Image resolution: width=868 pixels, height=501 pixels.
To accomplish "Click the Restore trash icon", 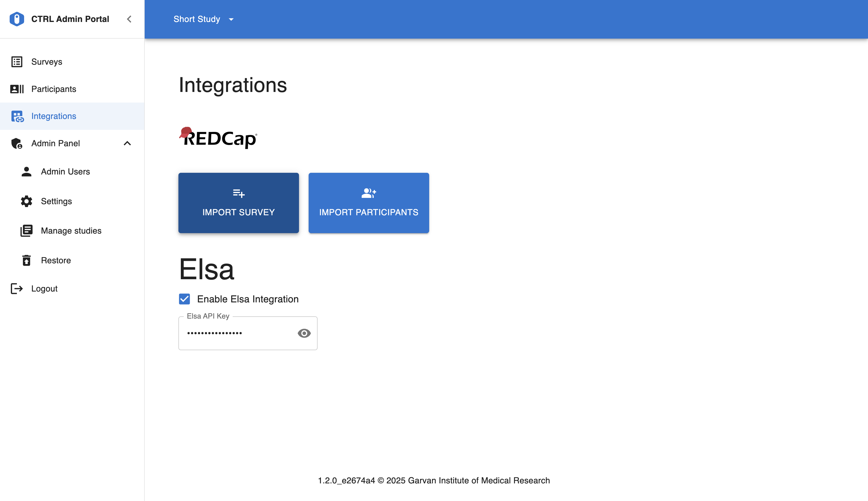I will pyautogui.click(x=27, y=260).
